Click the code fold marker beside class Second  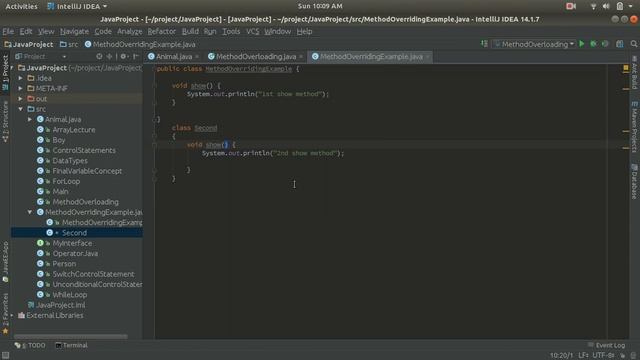coord(155,136)
